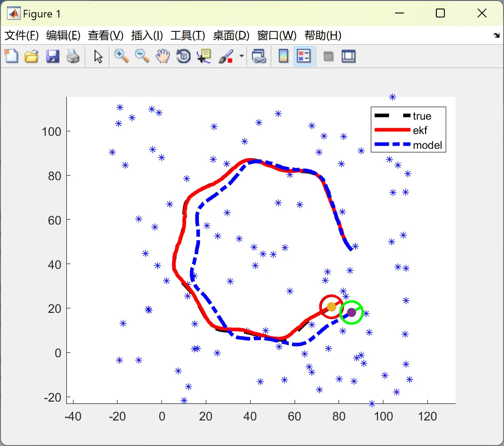Click the black dashed true sample in legend

392,115
